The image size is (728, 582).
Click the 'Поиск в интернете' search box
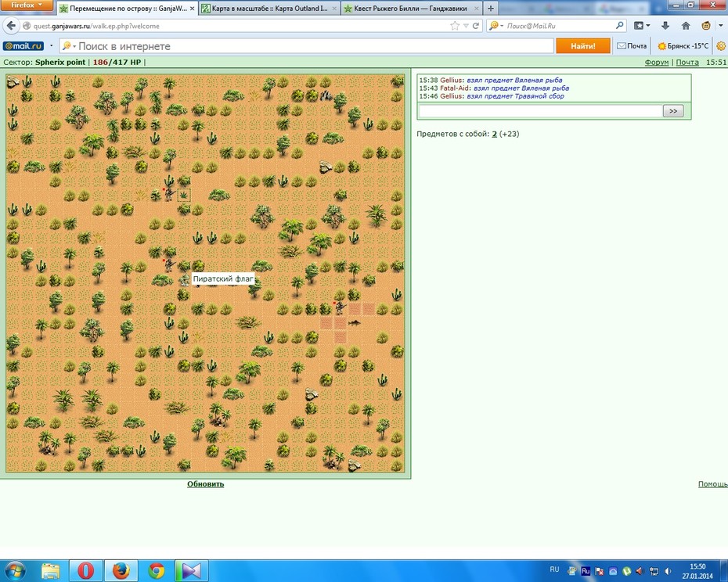click(306, 46)
